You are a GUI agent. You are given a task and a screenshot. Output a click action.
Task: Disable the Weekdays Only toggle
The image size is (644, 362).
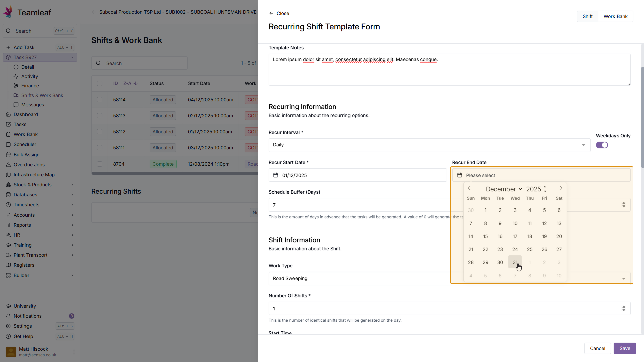coord(602,145)
